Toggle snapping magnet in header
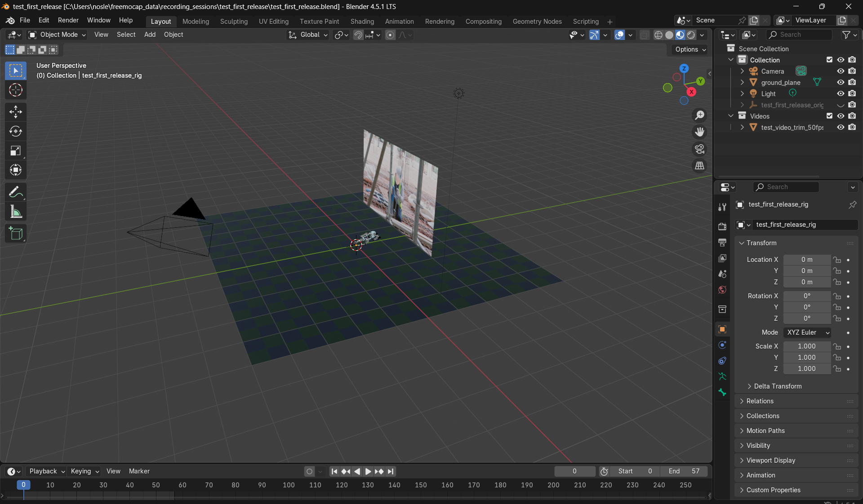Image resolution: width=863 pixels, height=504 pixels. click(358, 35)
